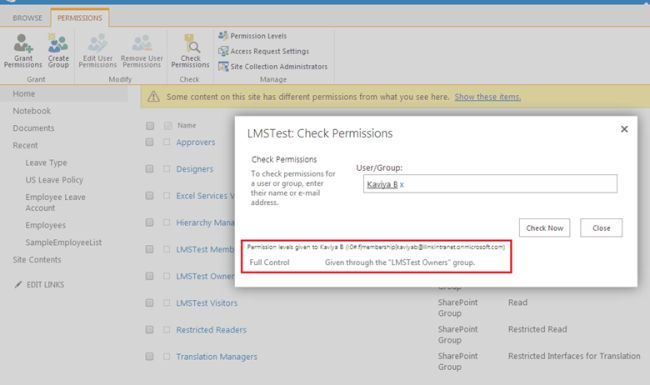Open the Excel Services Viewers group link

tap(205, 196)
